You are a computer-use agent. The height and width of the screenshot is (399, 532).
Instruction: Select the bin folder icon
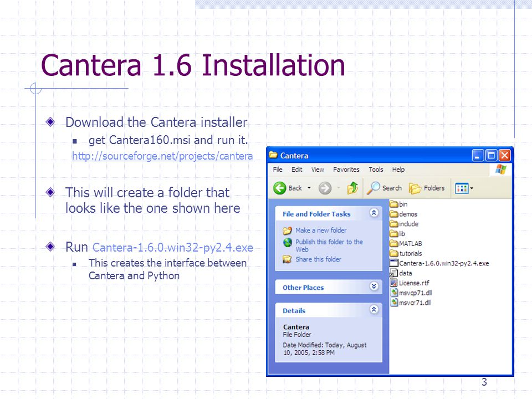coord(394,204)
